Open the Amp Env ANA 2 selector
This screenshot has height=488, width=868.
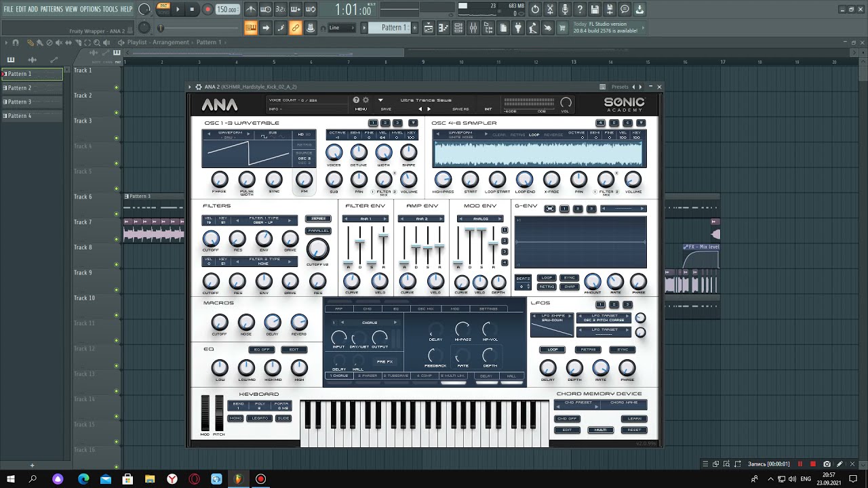coord(421,219)
